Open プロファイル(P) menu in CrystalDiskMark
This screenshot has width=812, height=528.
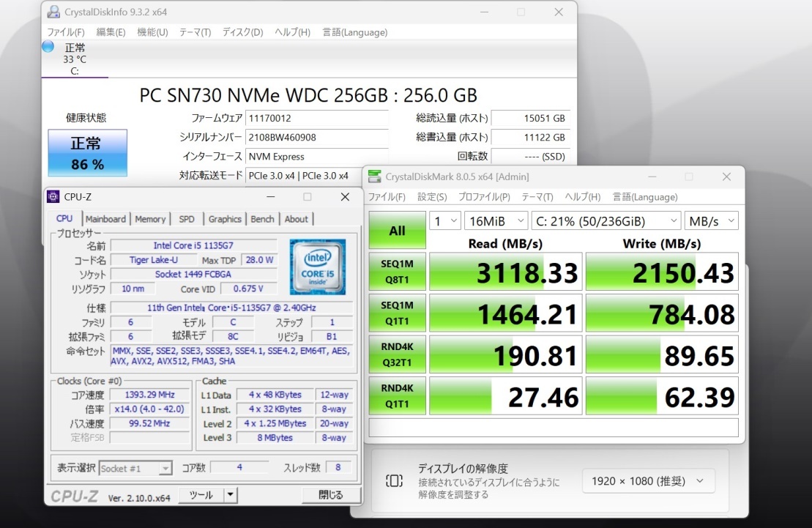click(484, 197)
